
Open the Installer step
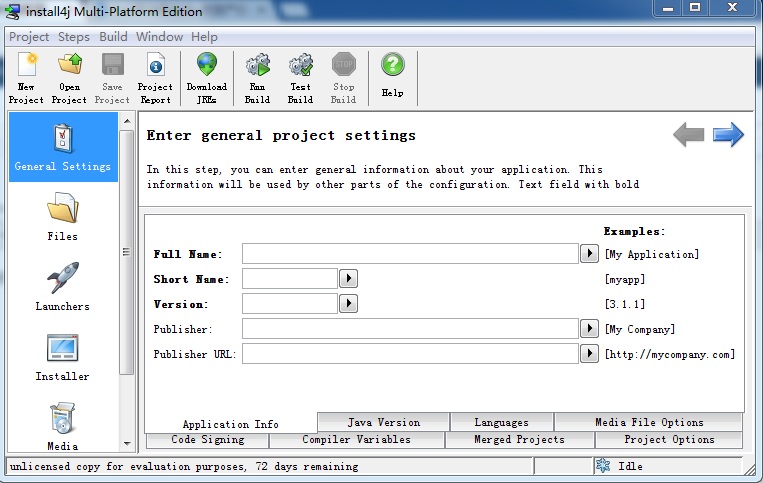62,357
